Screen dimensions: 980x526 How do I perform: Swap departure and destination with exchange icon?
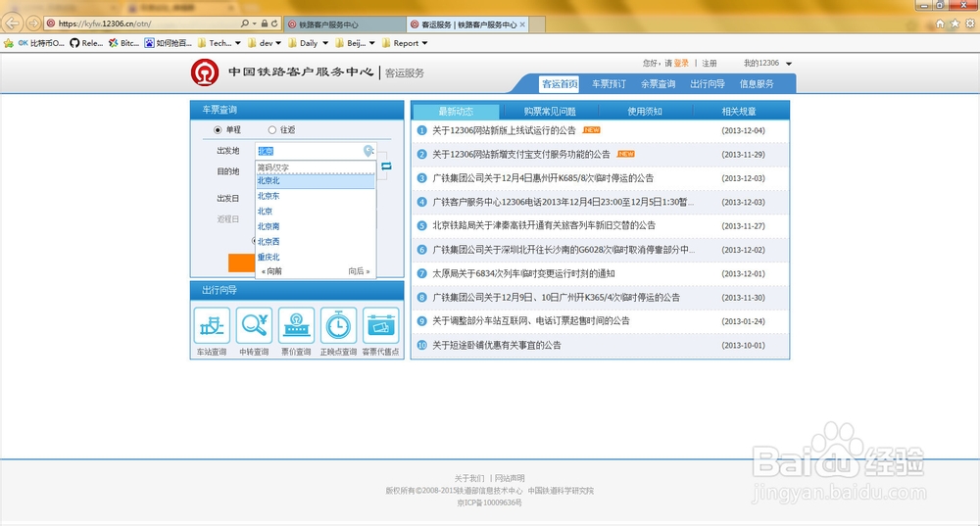(386, 167)
